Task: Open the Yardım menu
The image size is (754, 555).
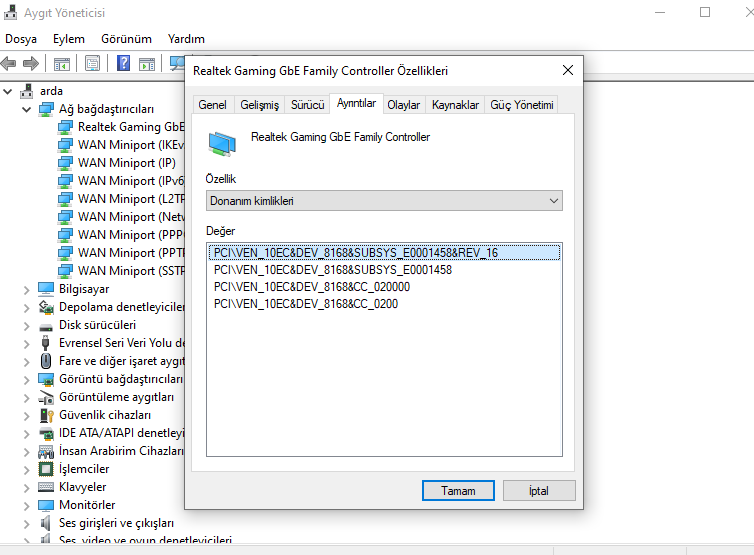Action: [186, 39]
